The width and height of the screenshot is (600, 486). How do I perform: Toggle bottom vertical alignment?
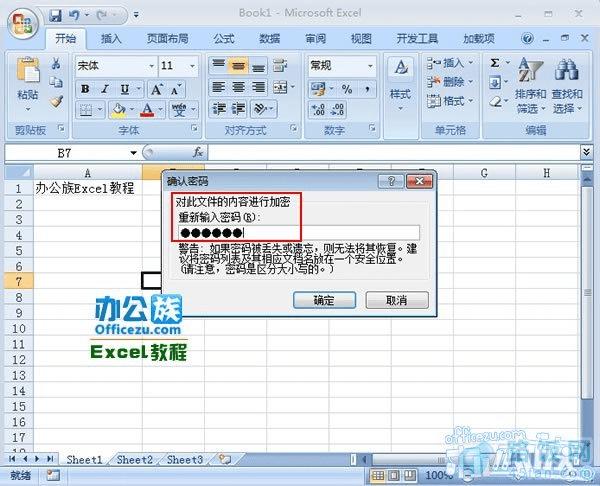click(258, 66)
